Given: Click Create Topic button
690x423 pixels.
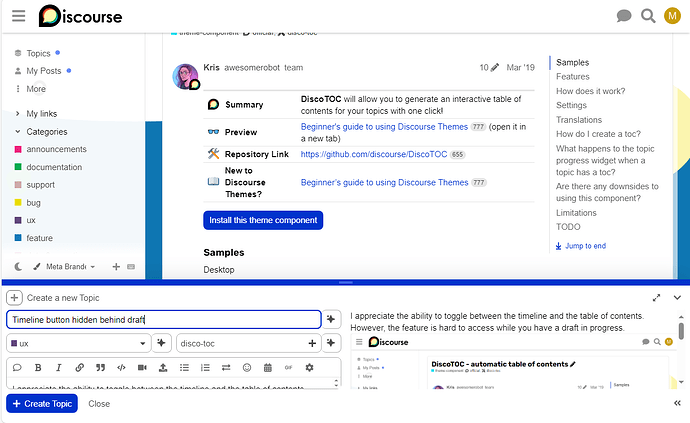Looking at the screenshot, I should coord(42,403).
